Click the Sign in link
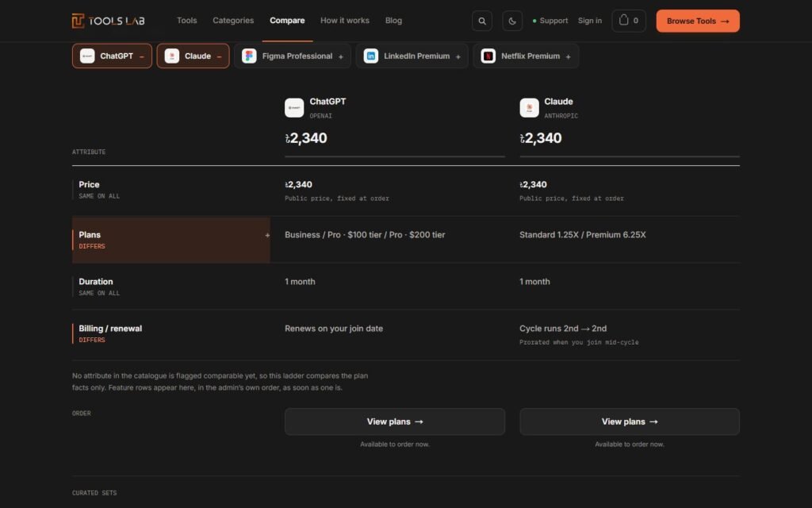 pos(590,21)
